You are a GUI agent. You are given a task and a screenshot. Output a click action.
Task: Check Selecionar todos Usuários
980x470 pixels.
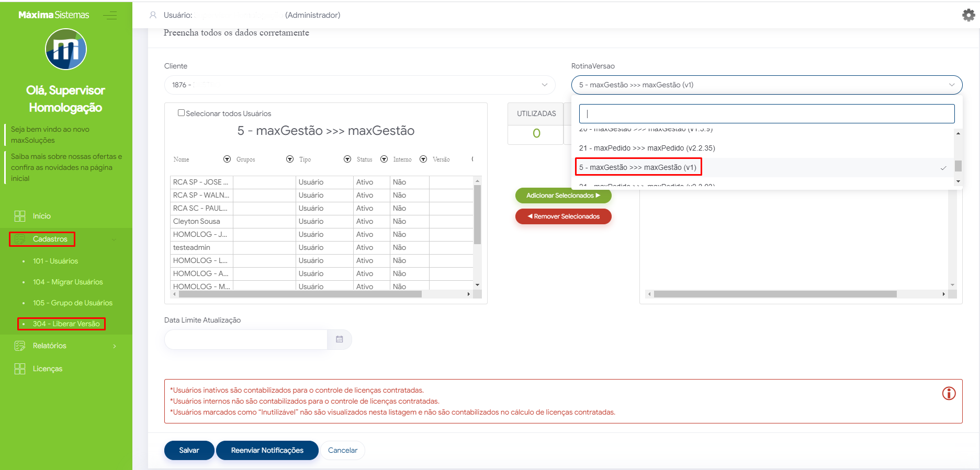coord(181,113)
